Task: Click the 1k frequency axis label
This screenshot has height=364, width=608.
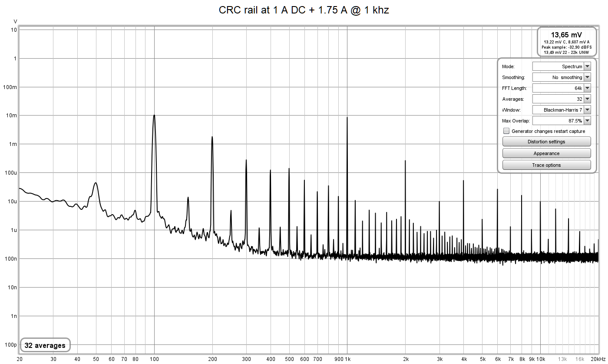Action: pyautogui.click(x=348, y=359)
